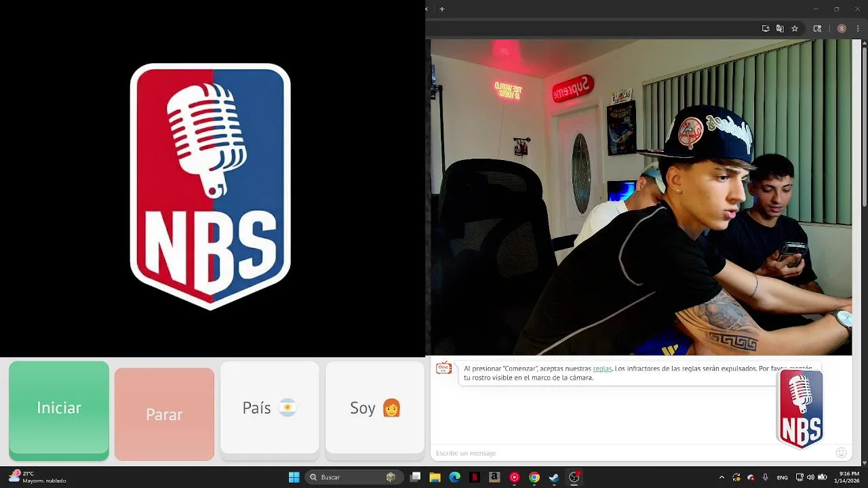
Task: Open the red music app taskbar icon
Action: click(x=515, y=477)
